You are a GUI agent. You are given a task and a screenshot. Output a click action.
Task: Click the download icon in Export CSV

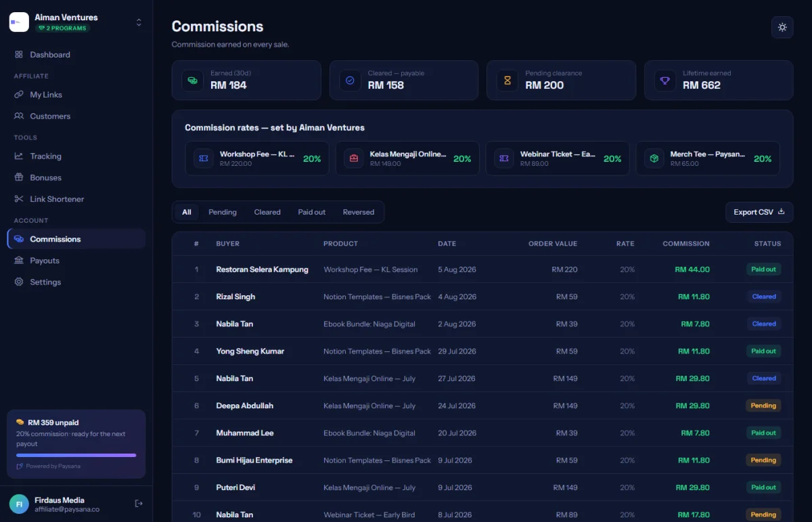pyautogui.click(x=782, y=212)
